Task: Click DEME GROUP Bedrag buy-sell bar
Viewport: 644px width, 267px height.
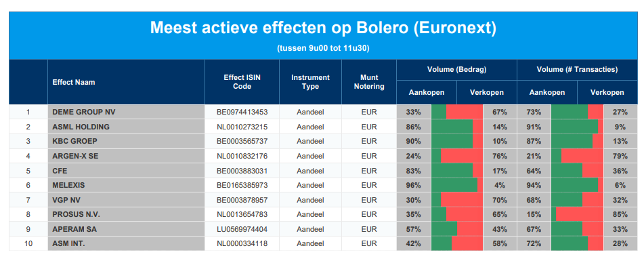Action: (x=457, y=112)
